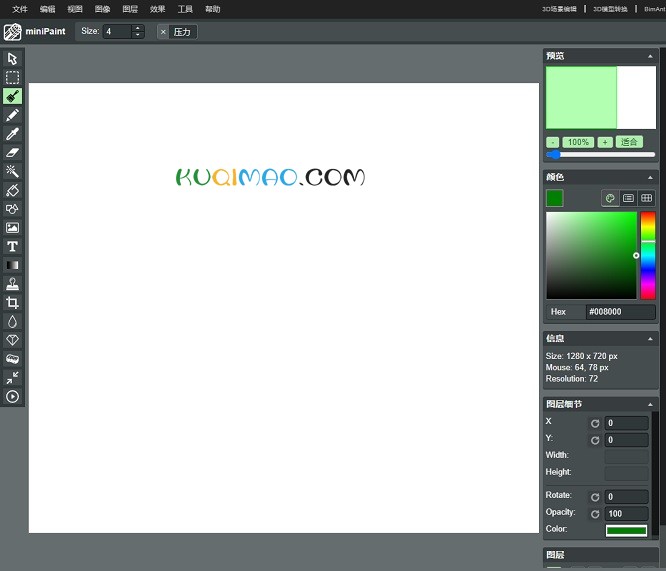Collapse the 颜色 color panel
The width and height of the screenshot is (666, 571).
point(650,177)
